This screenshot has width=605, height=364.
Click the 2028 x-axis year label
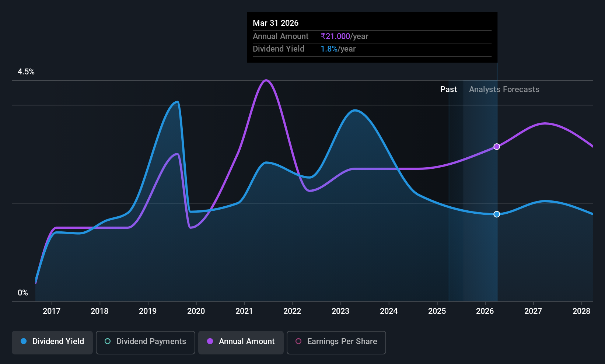pyautogui.click(x=581, y=311)
